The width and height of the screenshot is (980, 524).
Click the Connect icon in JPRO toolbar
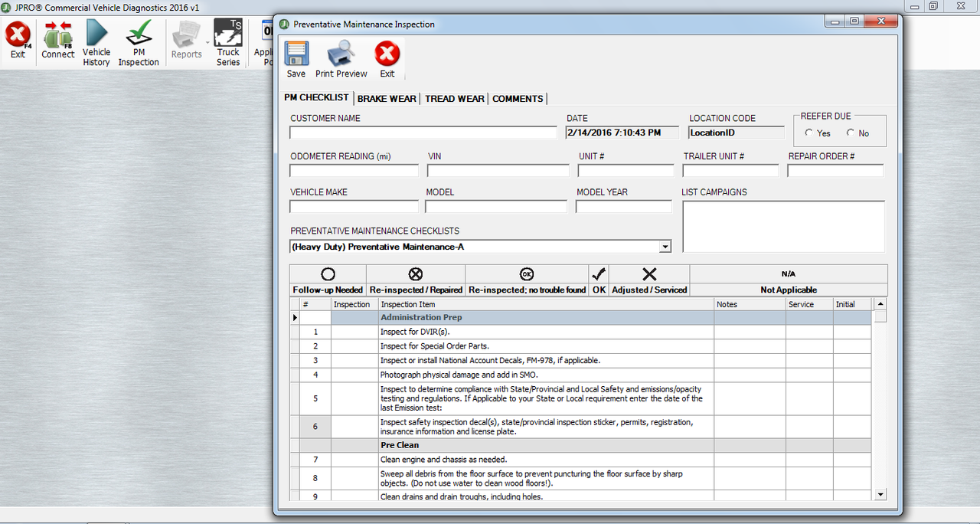coord(58,41)
